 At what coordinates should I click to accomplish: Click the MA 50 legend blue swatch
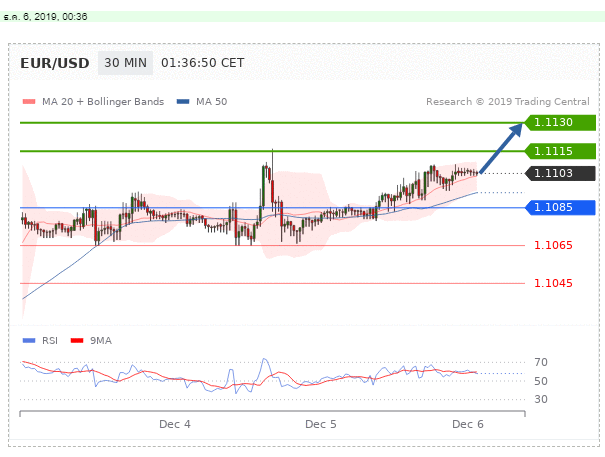click(x=183, y=102)
